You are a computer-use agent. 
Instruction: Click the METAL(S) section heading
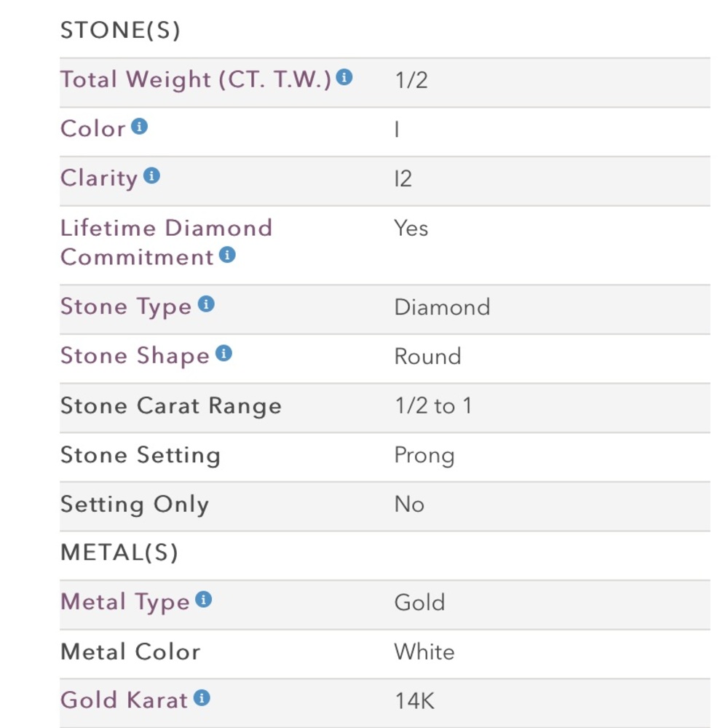coord(119,553)
